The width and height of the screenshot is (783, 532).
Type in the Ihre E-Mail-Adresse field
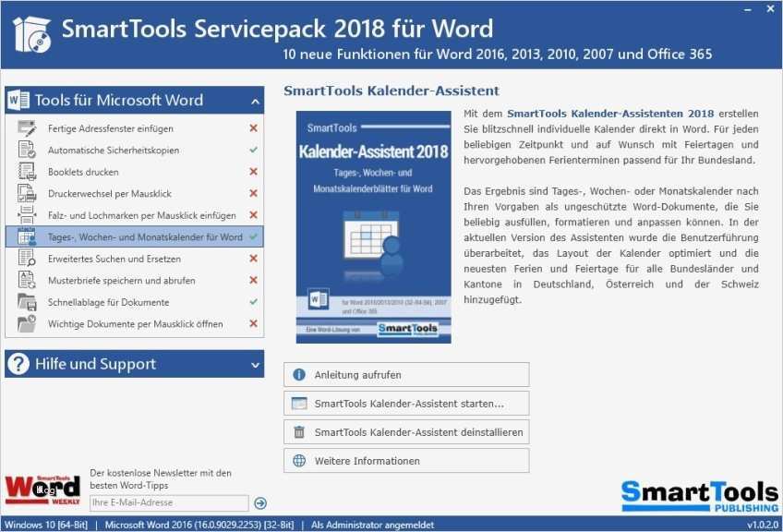(x=169, y=503)
